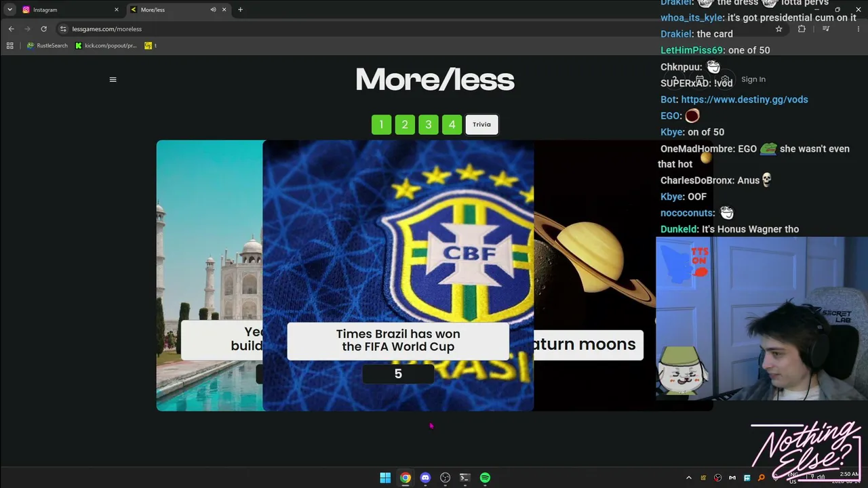This screenshot has width=868, height=488.
Task: Open the hamburger menu on More/less
Action: pyautogui.click(x=113, y=79)
